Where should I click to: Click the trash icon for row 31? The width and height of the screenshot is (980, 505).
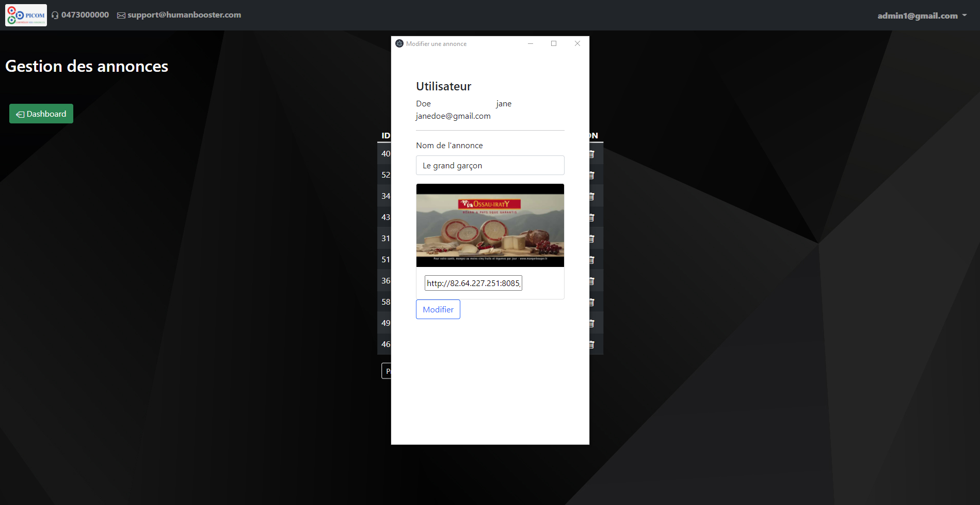(592, 239)
